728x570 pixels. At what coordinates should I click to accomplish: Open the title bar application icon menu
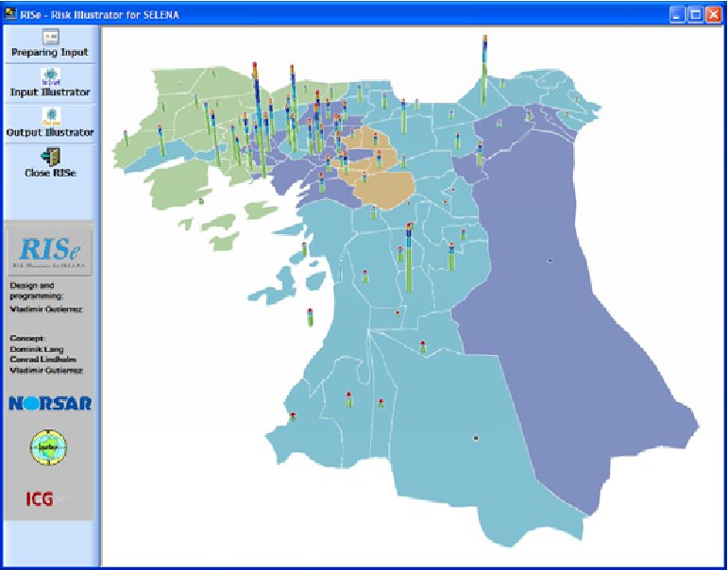[11, 13]
